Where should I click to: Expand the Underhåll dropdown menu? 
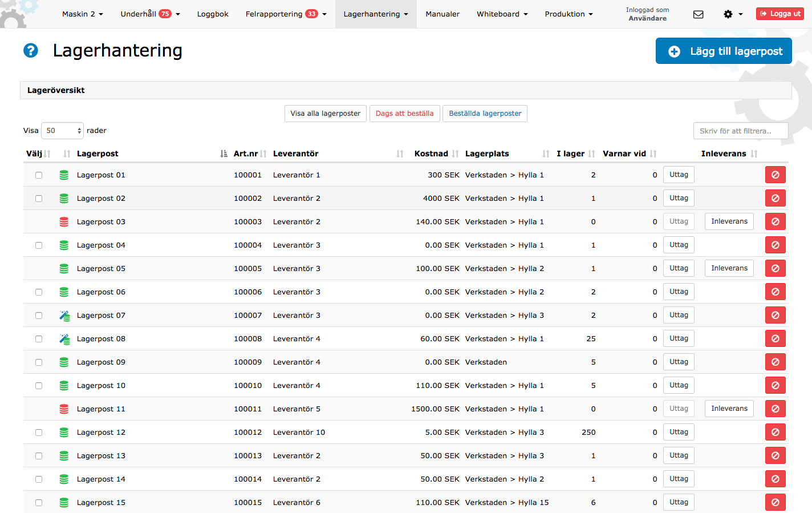tap(150, 14)
